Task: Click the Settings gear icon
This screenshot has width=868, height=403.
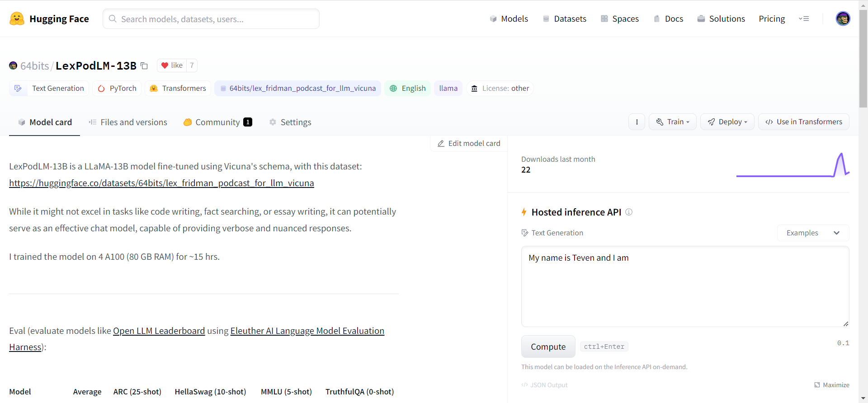Action: pyautogui.click(x=273, y=122)
